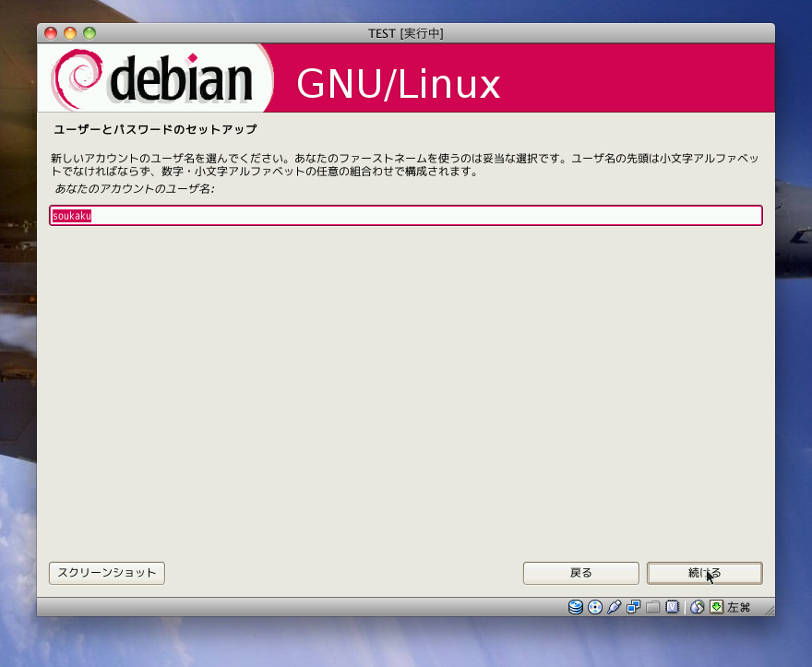Click the username field containing soukaku
The image size is (812, 667).
pos(405,216)
